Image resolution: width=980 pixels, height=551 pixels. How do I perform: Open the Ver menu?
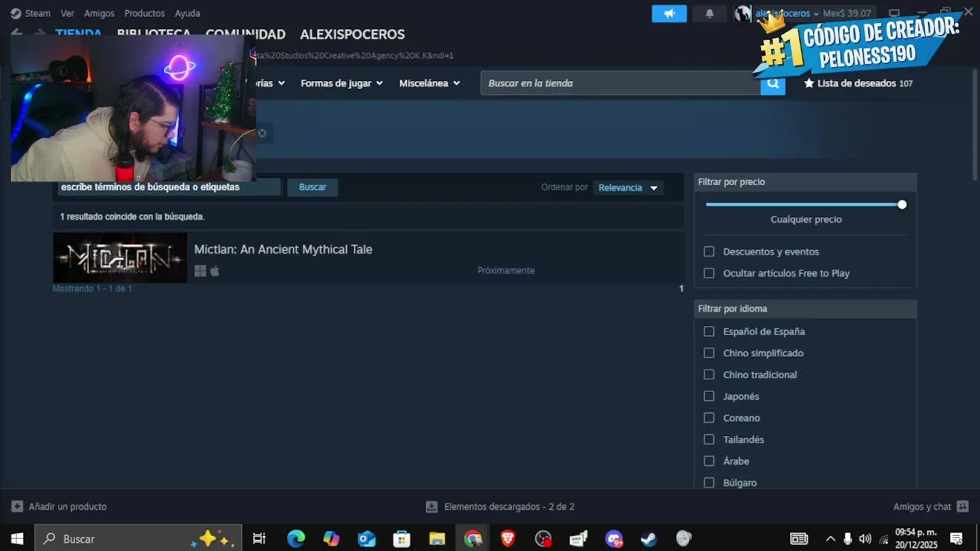pos(67,14)
